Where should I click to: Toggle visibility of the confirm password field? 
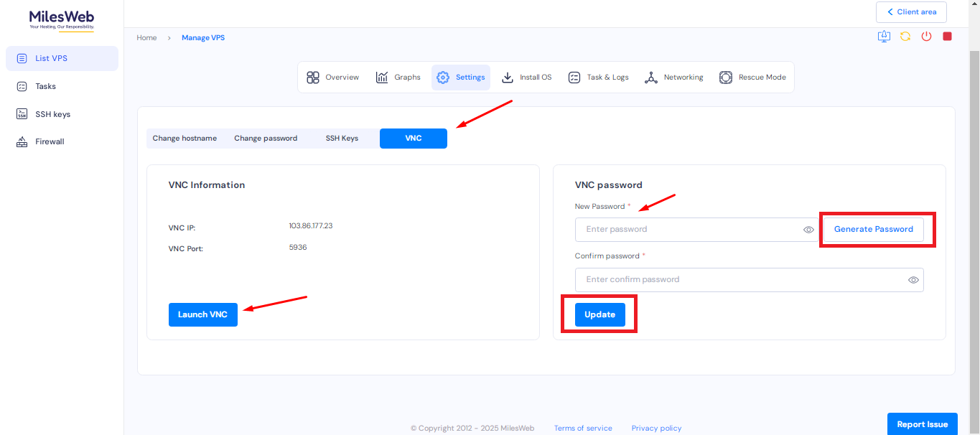click(x=913, y=280)
